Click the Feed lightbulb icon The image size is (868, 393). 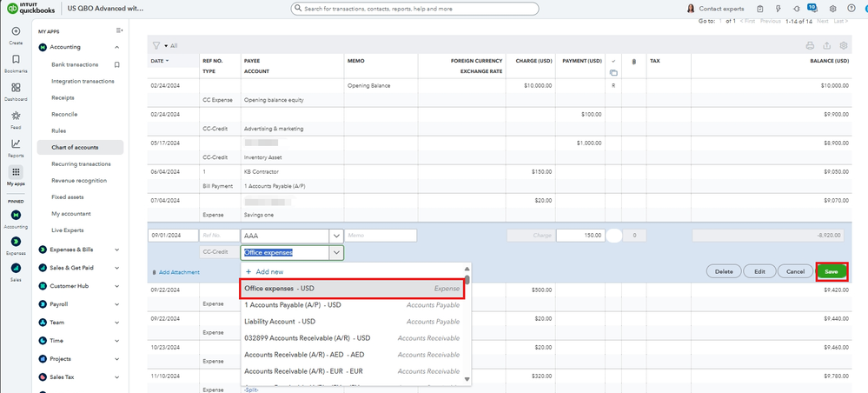pyautogui.click(x=16, y=116)
